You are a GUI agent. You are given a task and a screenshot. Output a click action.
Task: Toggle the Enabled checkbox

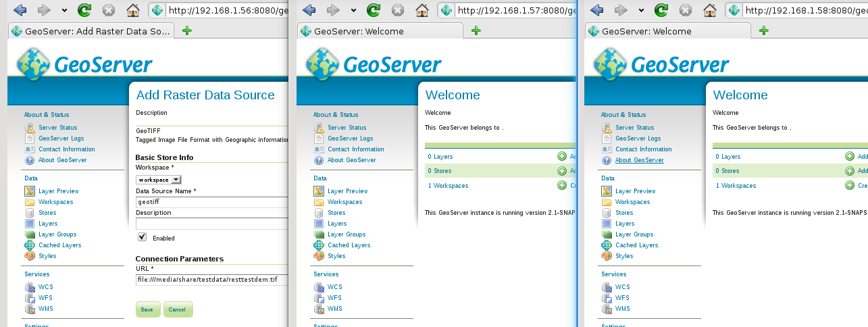click(x=142, y=237)
